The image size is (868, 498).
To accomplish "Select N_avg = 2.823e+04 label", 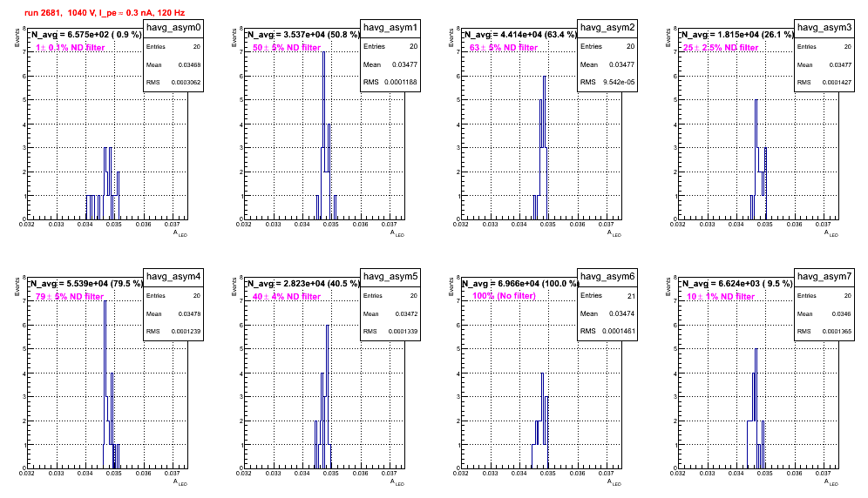I will [x=303, y=283].
